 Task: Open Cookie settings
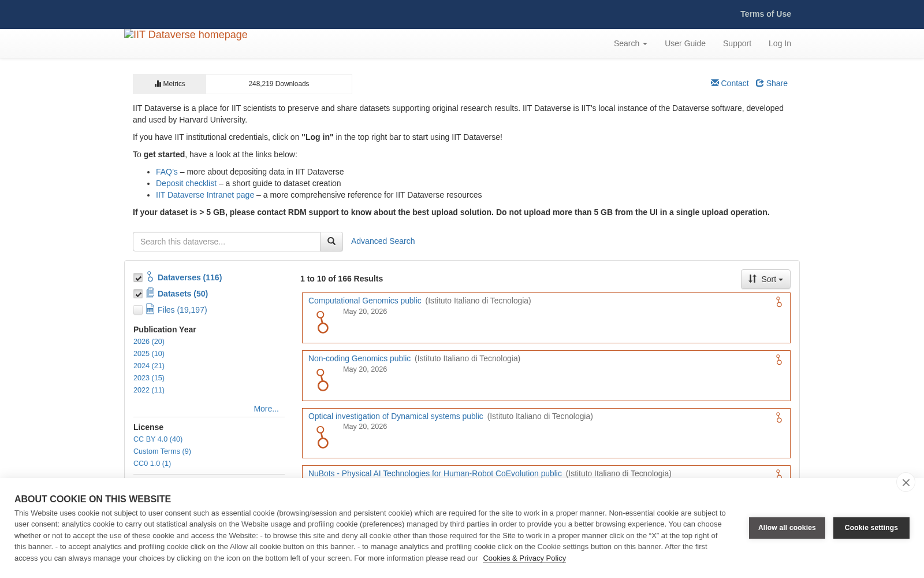pos(871,528)
